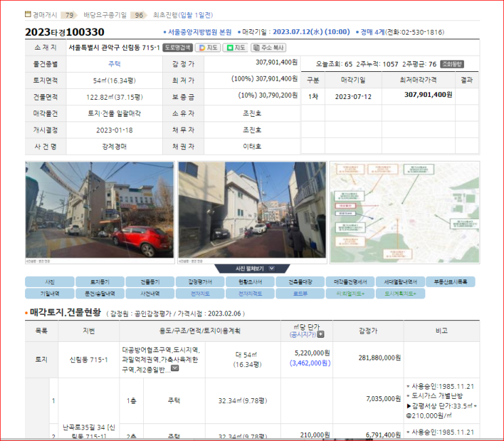Click the 보증금 value (10%) 30,790,200원
The height and width of the screenshot is (441, 504).
(x=268, y=95)
